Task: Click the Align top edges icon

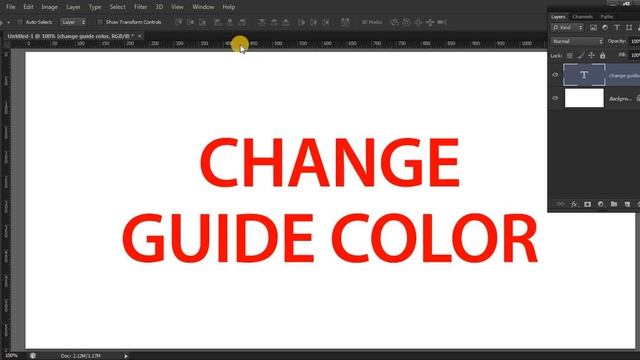Action: pyautogui.click(x=178, y=22)
